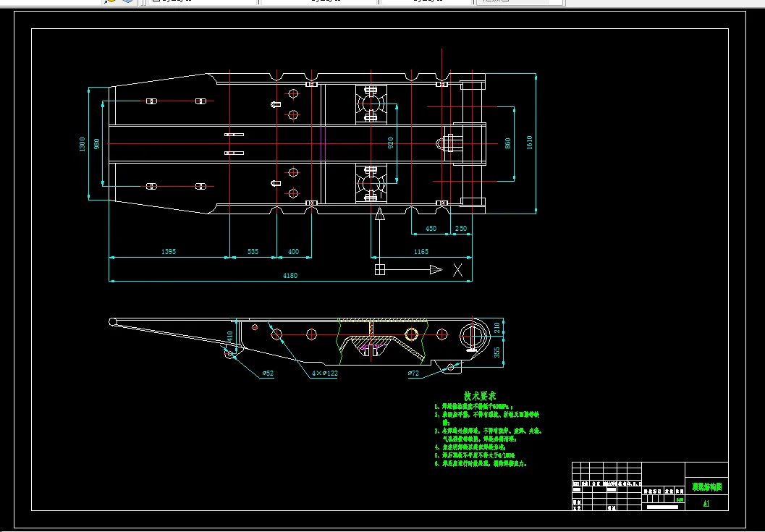Select the 355 dimension in side view
Screen dimensions: 765x532
(497, 352)
